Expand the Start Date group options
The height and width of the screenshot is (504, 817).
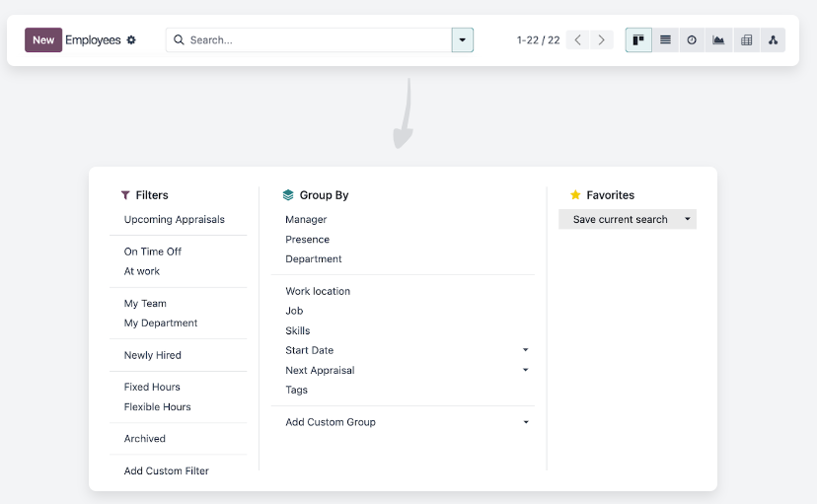pos(525,350)
